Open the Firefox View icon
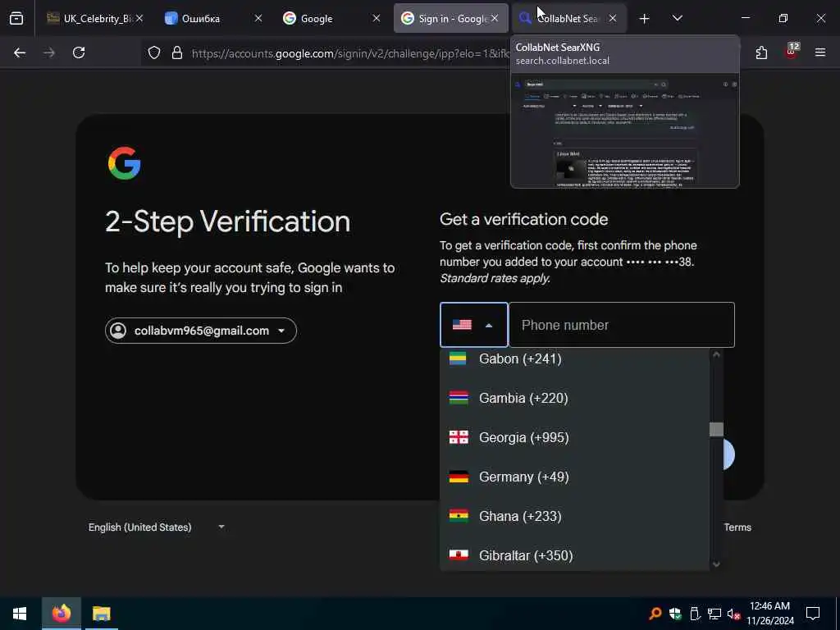This screenshot has width=840, height=630. pyautogui.click(x=16, y=19)
